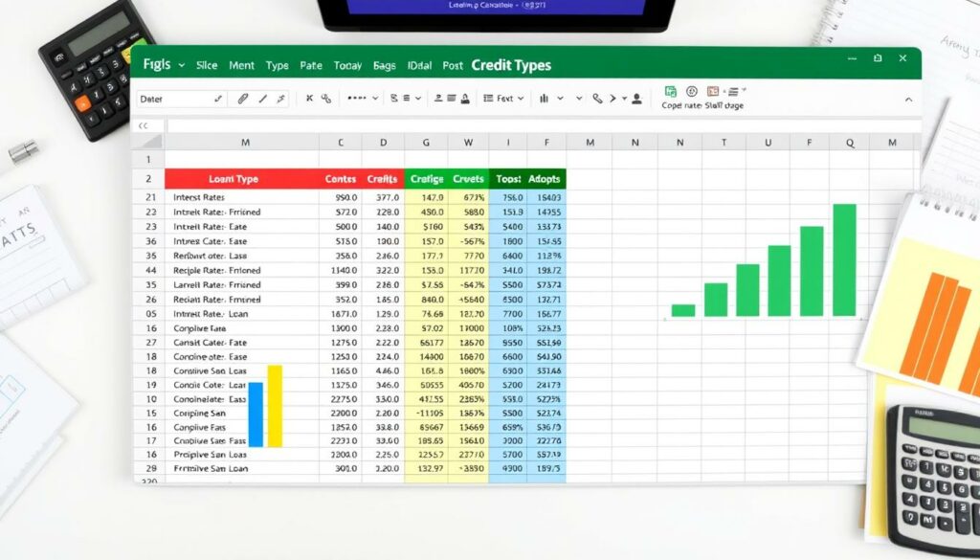Open the Type menu
Screen dimensions: 980x560
277,65
